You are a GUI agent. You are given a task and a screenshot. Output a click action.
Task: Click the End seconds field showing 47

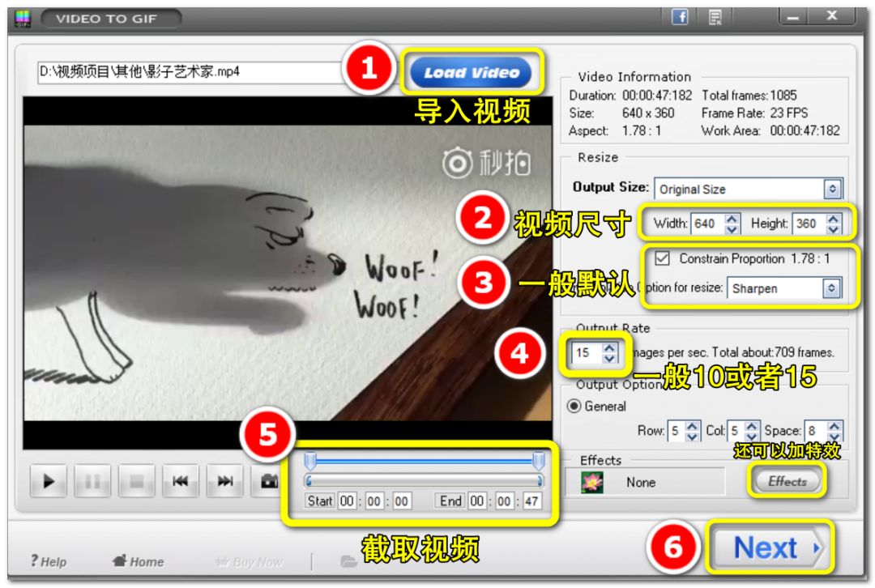pos(531,501)
